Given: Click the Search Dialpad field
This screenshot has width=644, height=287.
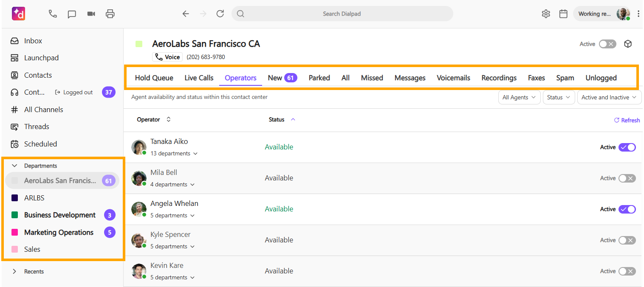Looking at the screenshot, I should pos(342,14).
